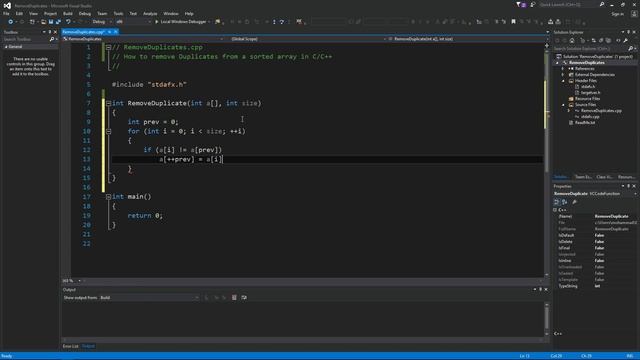Click the Undo toolbar icon
The image size is (640, 360).
[x=68, y=22]
